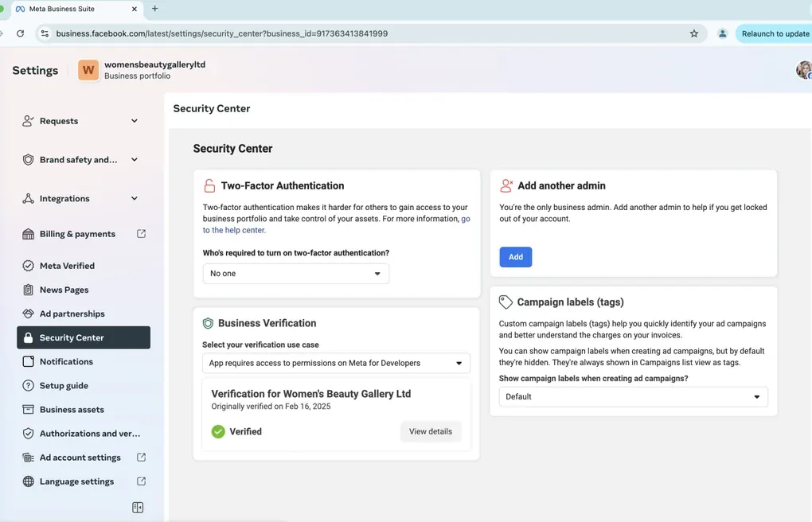This screenshot has width=812, height=522.
Task: Click the womensbeautygalleryltd business portfolio name
Action: pos(155,64)
